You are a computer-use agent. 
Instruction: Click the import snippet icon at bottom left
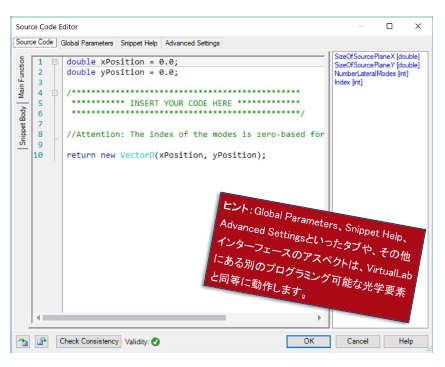[x=23, y=342]
